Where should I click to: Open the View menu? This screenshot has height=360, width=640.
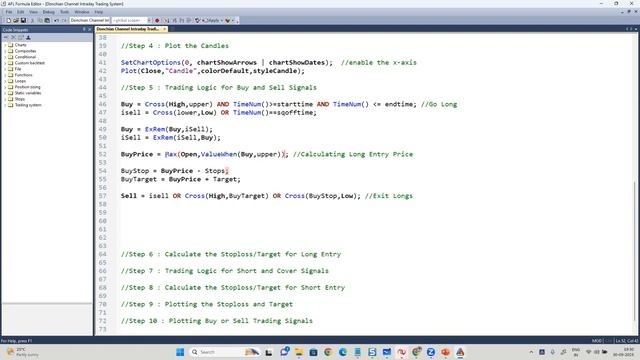pyautogui.click(x=33, y=12)
